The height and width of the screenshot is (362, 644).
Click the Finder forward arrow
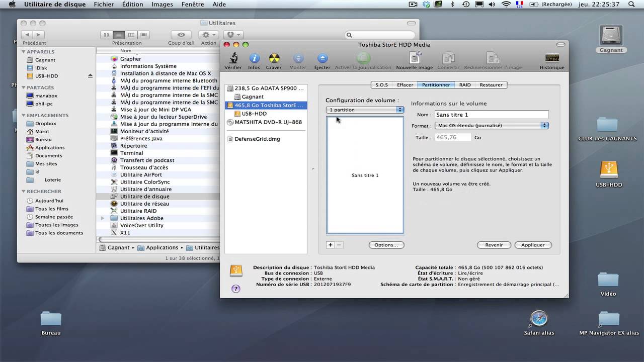coord(38,35)
